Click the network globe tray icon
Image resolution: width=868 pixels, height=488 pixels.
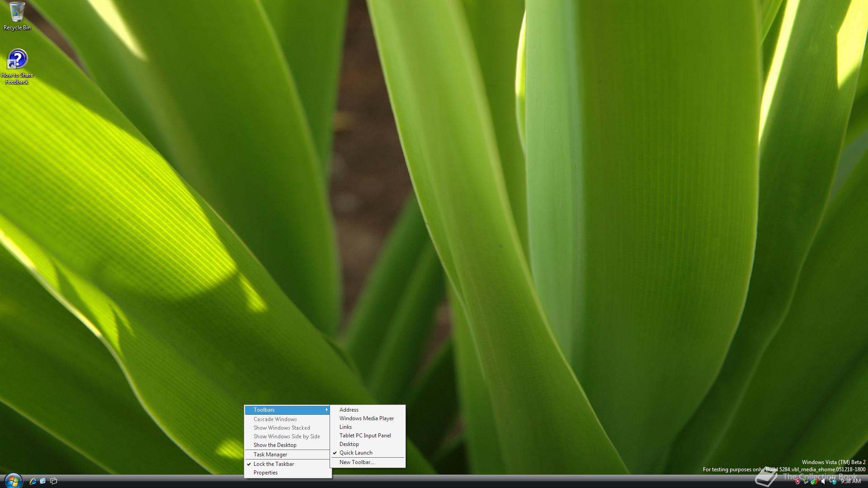(833, 482)
